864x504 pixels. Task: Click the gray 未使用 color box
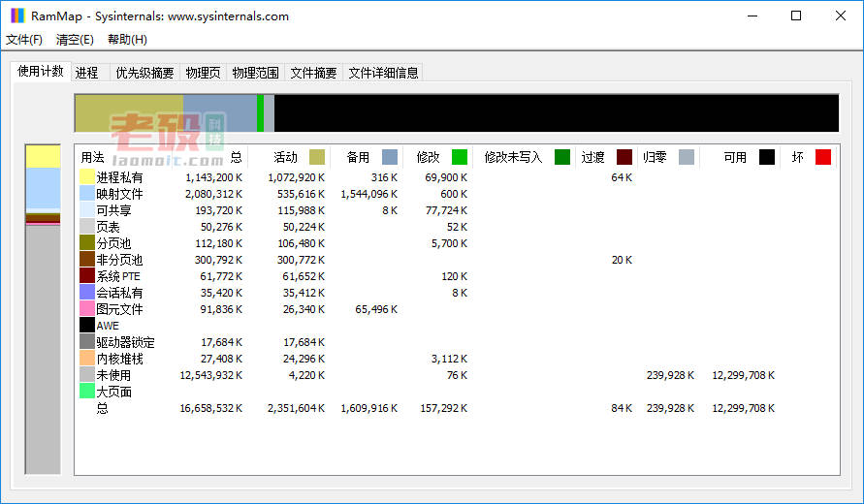coord(87,374)
